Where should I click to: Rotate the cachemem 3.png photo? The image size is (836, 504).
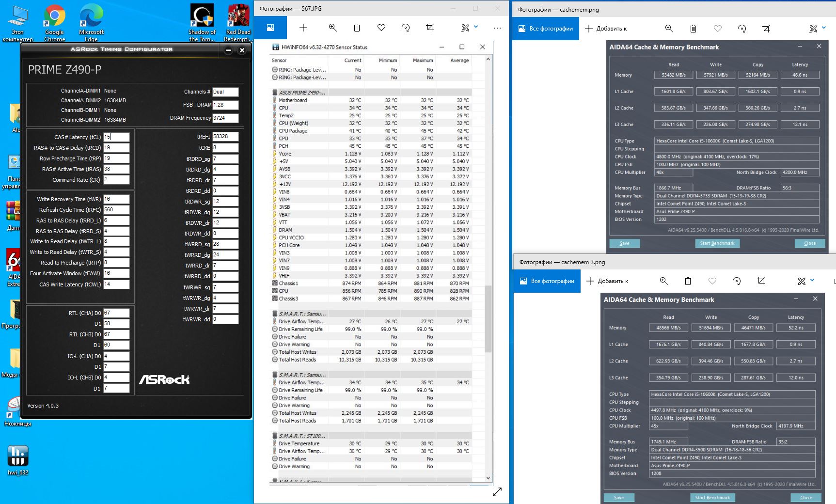737,281
